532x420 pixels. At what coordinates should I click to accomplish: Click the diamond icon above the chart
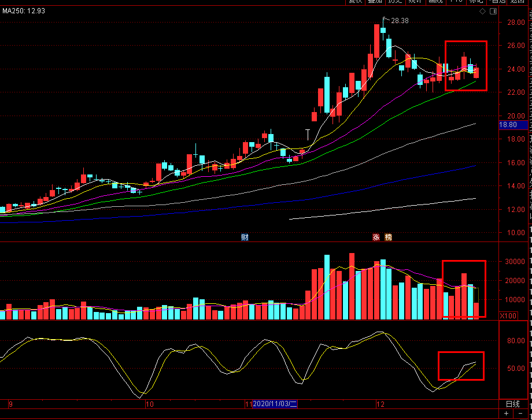pos(482,12)
